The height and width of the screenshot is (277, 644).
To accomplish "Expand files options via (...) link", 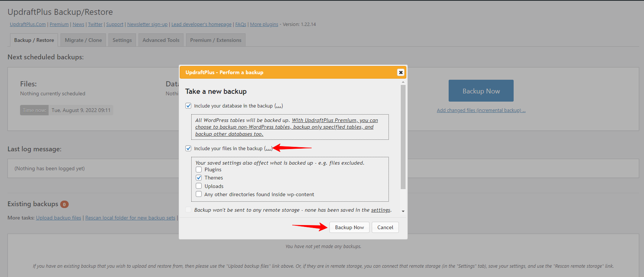I will (x=268, y=148).
